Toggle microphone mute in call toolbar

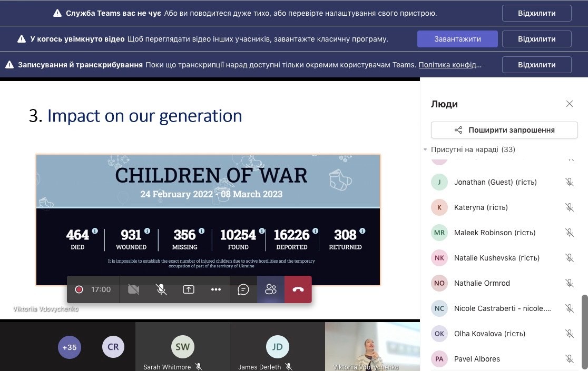[x=161, y=289]
